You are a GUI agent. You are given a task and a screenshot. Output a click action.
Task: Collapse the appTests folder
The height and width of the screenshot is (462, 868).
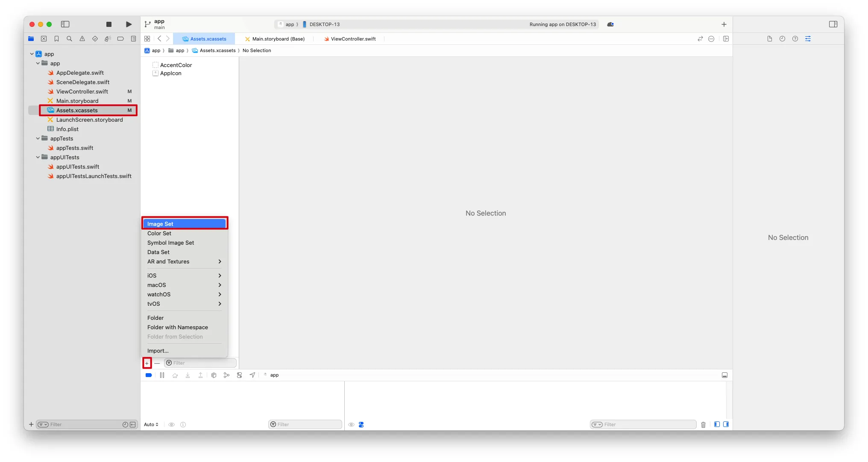pyautogui.click(x=38, y=139)
